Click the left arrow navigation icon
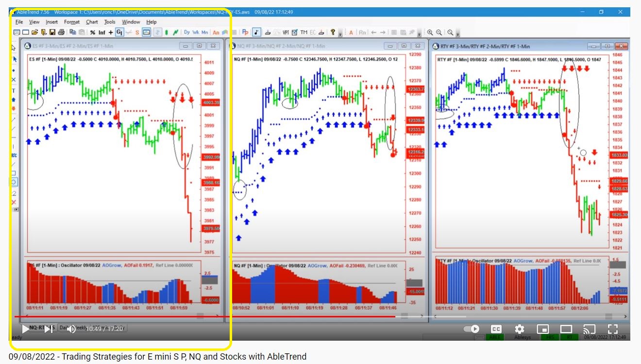Viewport: 641px width, 364px height. (374, 33)
